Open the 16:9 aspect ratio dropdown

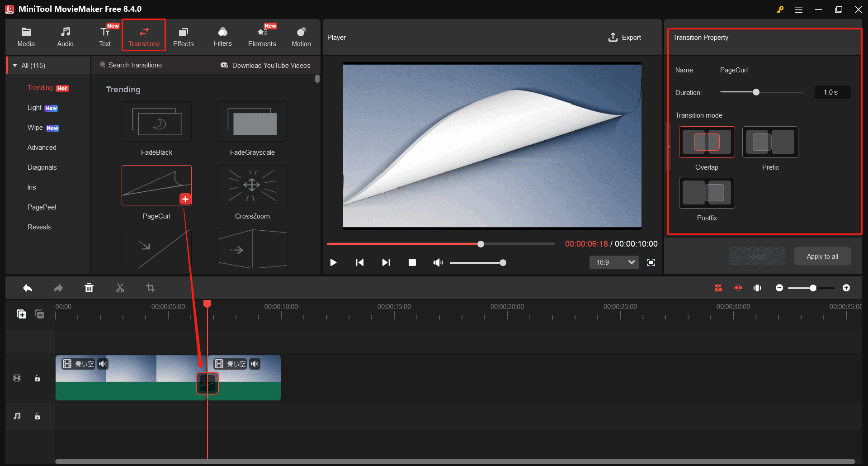coord(614,262)
